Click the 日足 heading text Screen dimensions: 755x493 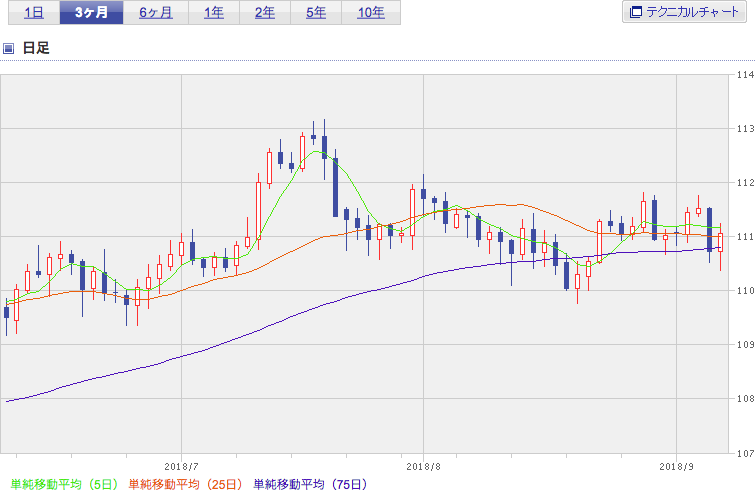[x=36, y=48]
